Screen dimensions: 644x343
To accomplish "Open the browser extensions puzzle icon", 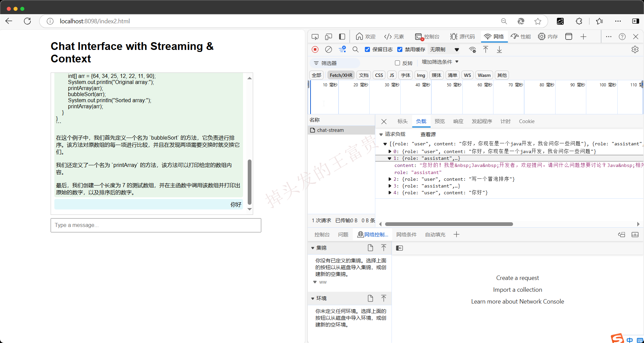I will (x=579, y=21).
